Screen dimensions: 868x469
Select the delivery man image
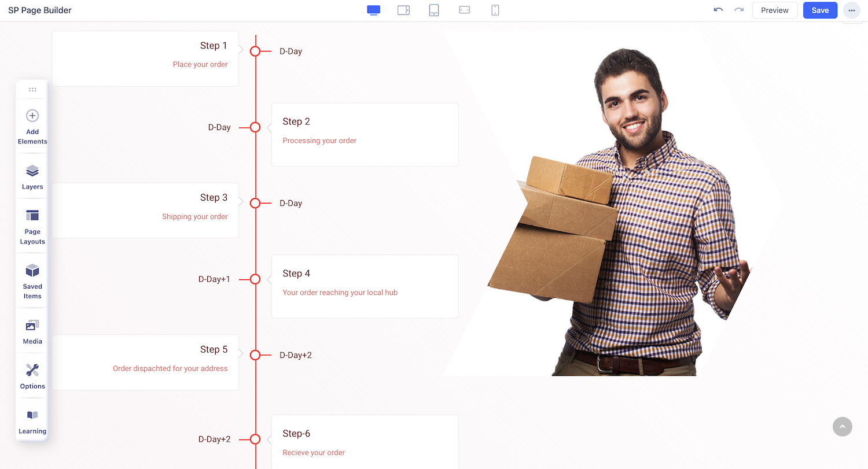point(613,203)
